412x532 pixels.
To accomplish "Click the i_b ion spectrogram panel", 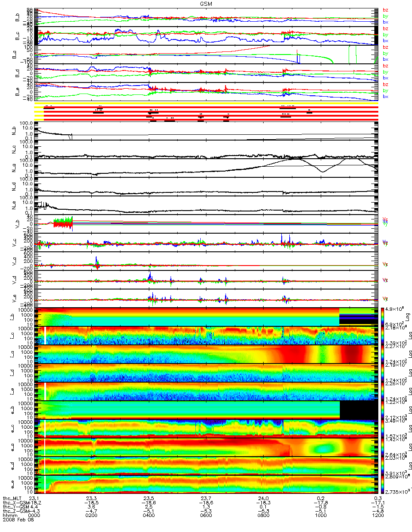I will pos(206,317).
